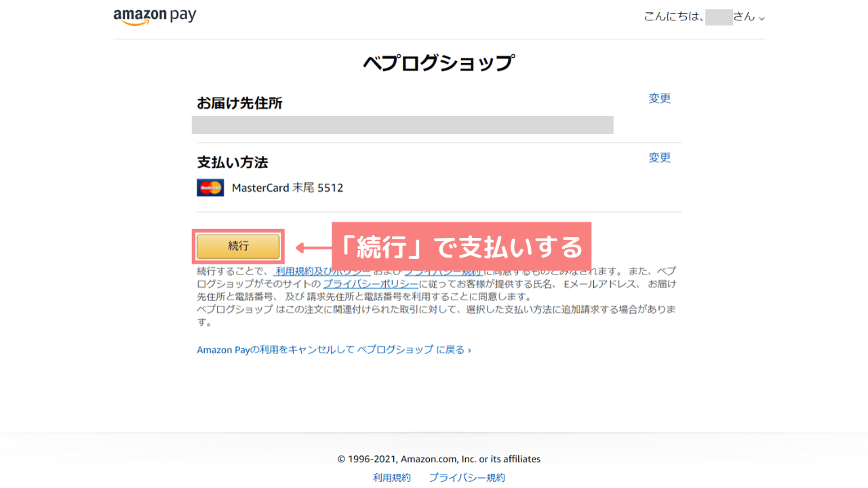The width and height of the screenshot is (868, 488).
Task: Click the 支払い方法 section heading
Action: [233, 162]
